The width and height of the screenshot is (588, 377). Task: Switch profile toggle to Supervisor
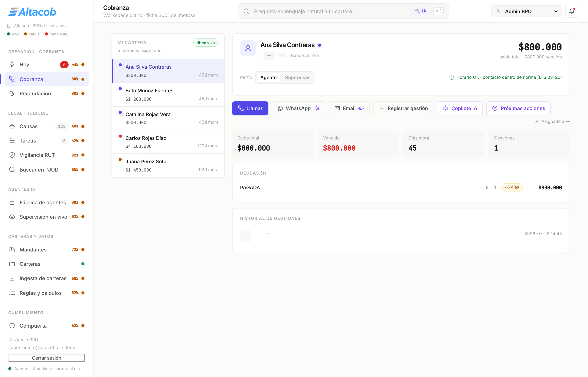(x=297, y=78)
